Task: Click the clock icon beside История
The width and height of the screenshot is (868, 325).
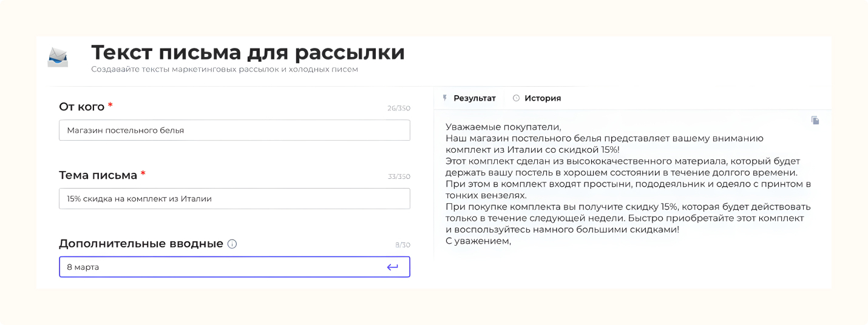Action: point(517,98)
